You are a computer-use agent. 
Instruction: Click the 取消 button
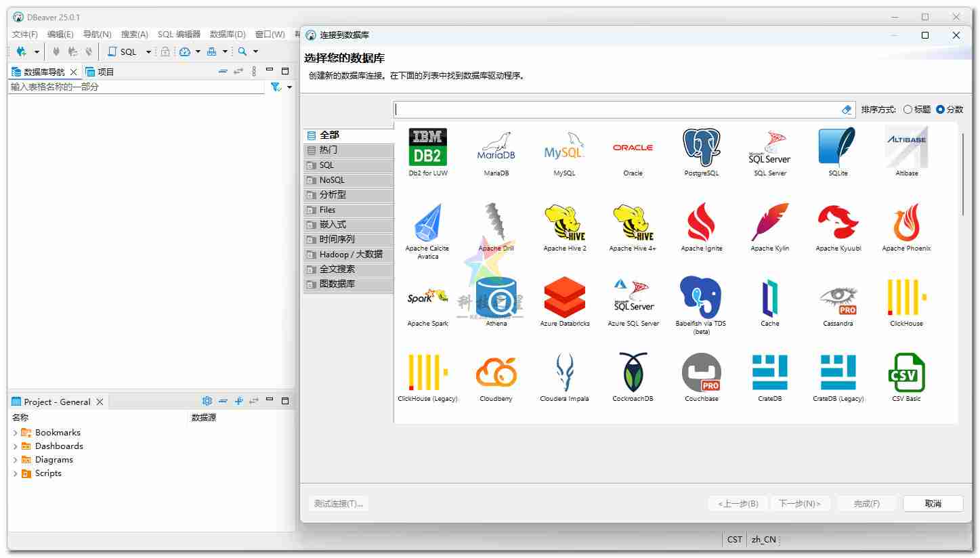(933, 504)
